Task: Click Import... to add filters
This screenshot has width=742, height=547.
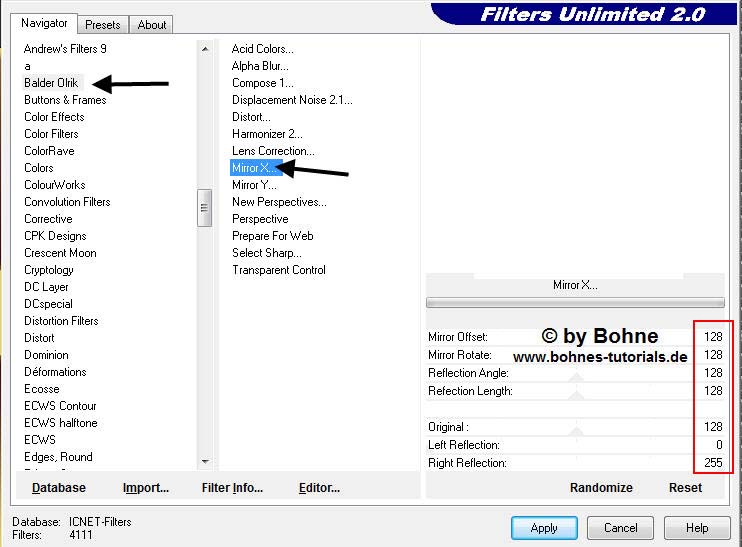Action: click(146, 488)
